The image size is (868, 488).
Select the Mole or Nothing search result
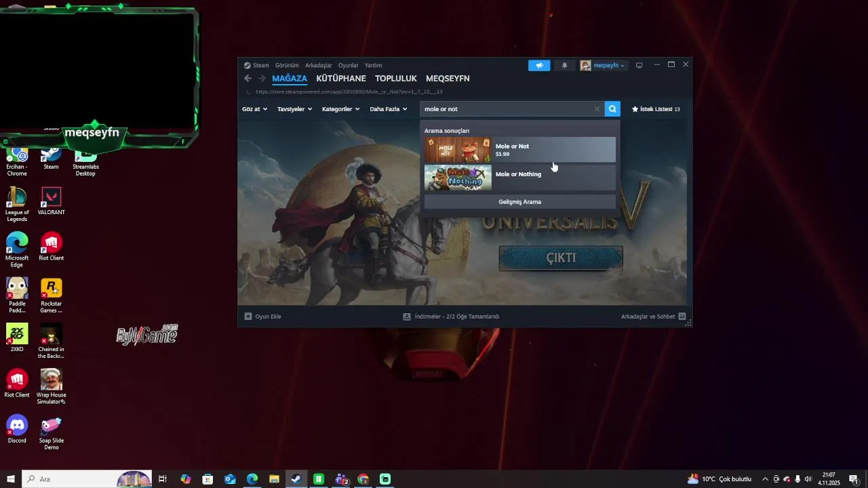(520, 178)
